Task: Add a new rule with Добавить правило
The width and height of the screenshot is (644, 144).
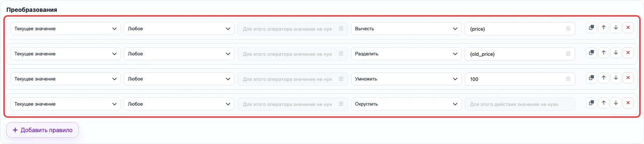Action: (x=43, y=130)
